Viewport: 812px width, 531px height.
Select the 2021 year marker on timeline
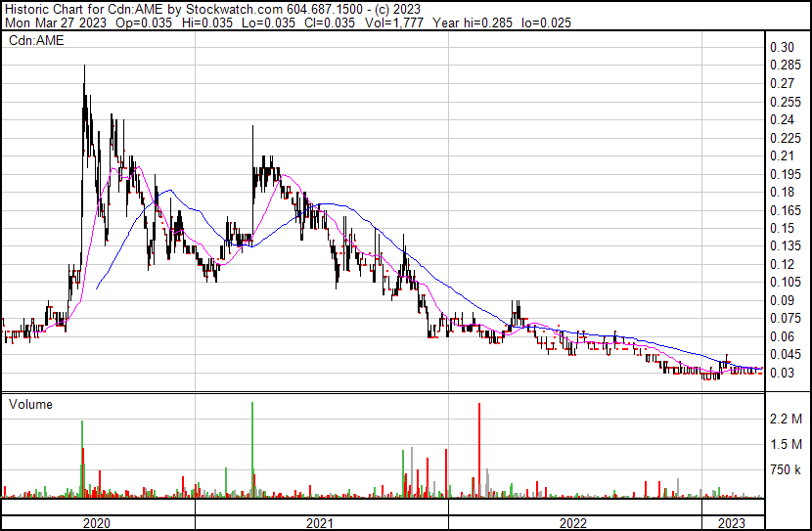[x=321, y=522]
